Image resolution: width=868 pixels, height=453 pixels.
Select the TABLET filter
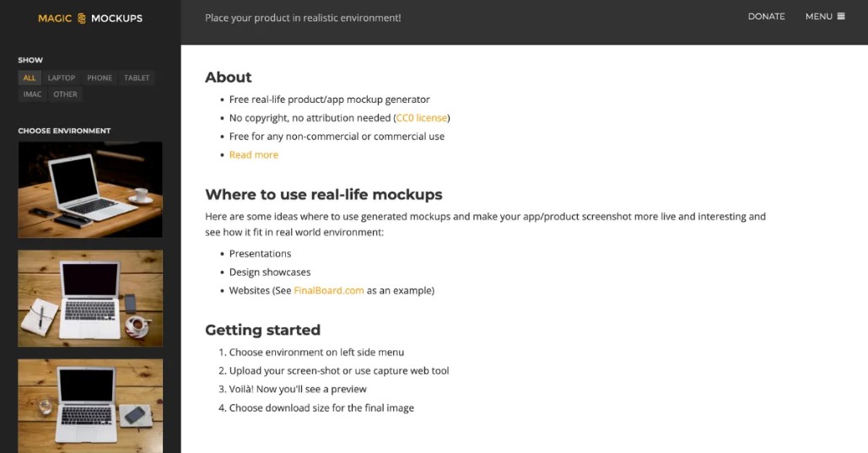click(137, 78)
